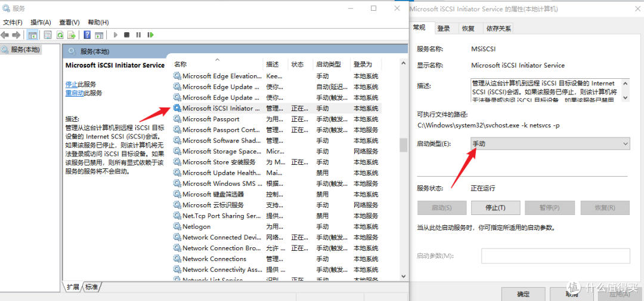Open Help with the blue question mark icon
This screenshot has width=644, height=301.
87,35
